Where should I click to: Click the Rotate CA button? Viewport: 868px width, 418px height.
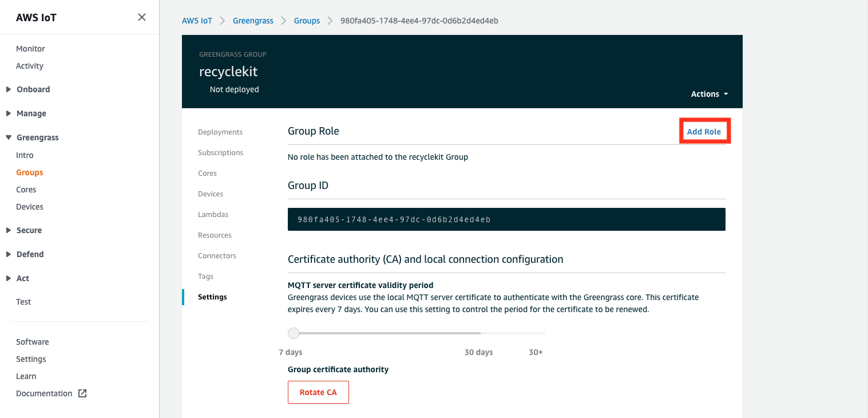(318, 392)
